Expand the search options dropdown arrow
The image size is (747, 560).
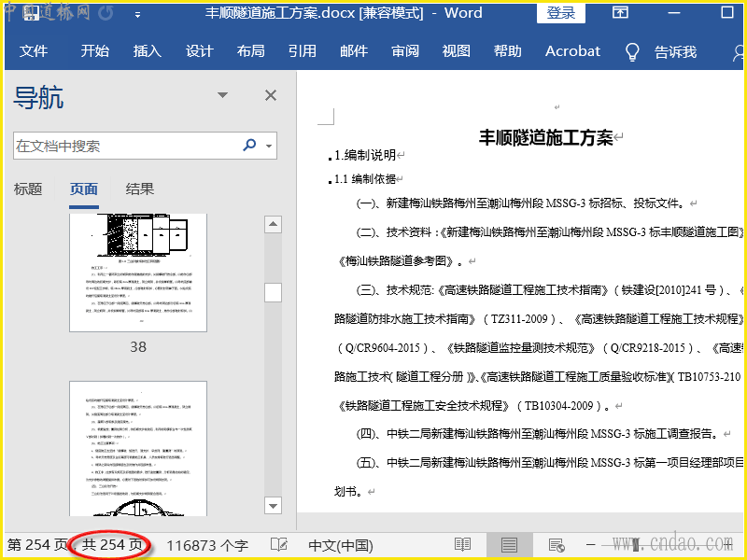pos(269,146)
